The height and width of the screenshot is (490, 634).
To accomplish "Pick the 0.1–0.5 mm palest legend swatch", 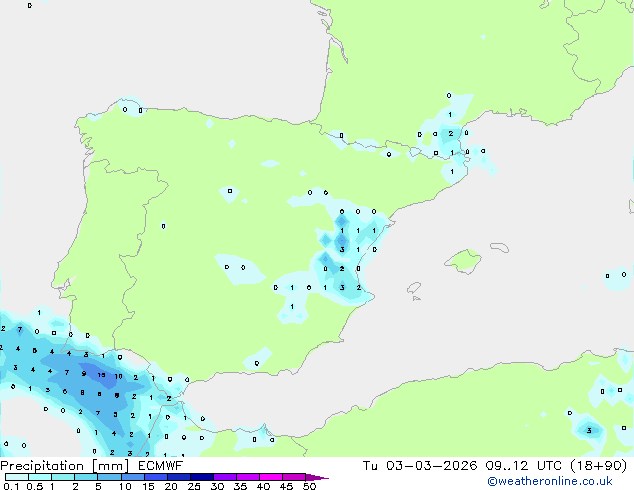I will click(17, 477).
